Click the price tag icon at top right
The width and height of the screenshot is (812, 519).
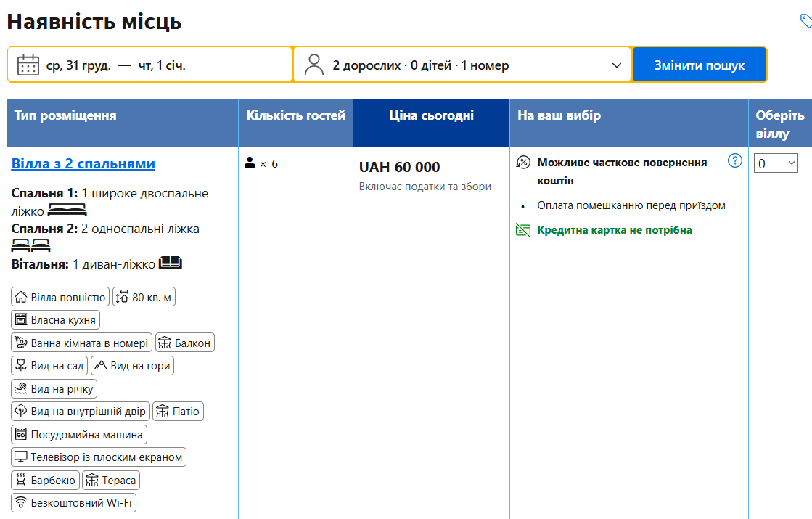click(x=805, y=21)
